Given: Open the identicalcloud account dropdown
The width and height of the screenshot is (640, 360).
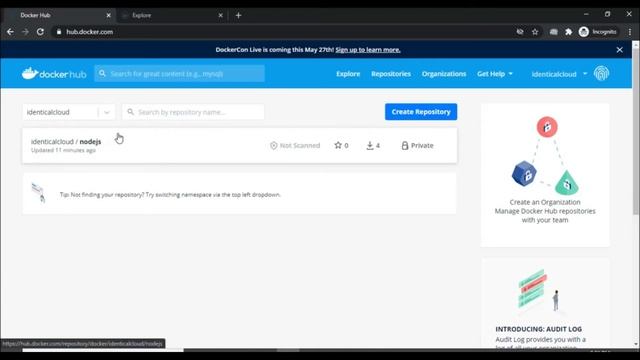Looking at the screenshot, I should [559, 74].
